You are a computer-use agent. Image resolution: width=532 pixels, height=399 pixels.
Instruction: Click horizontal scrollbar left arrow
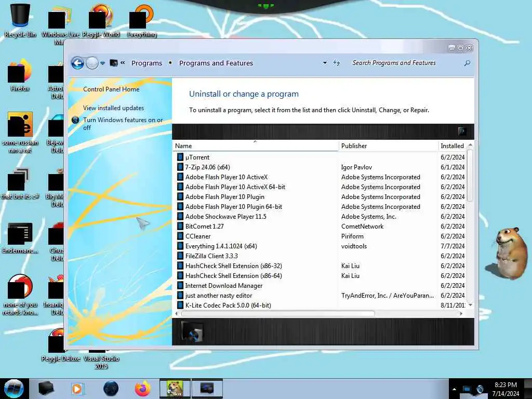(176, 313)
